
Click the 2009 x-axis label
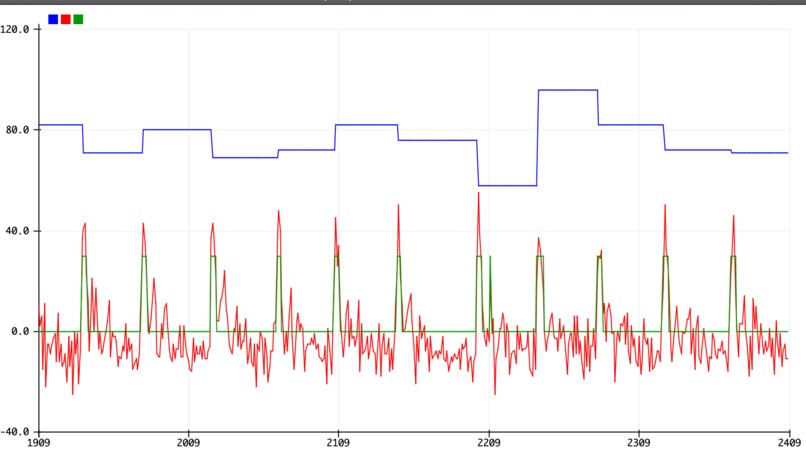coord(188,443)
